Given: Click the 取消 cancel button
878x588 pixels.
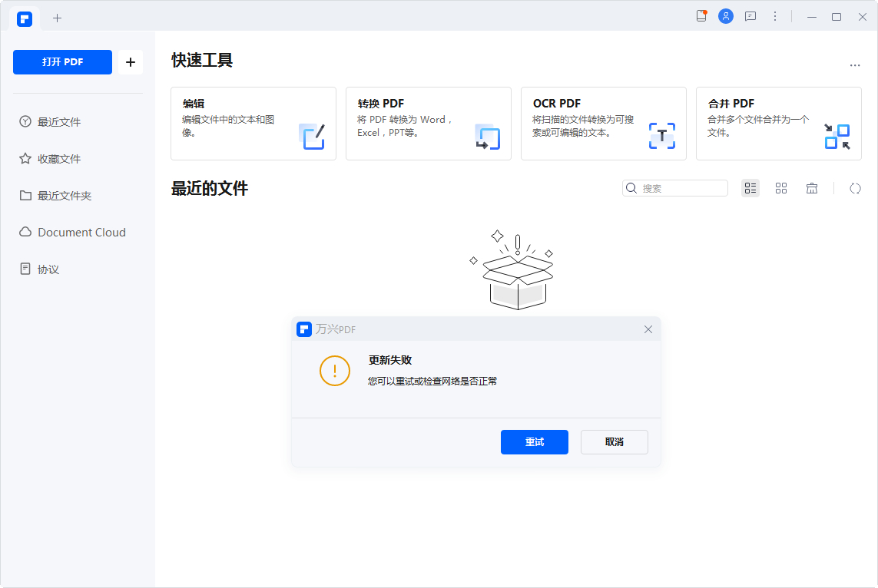Looking at the screenshot, I should [x=614, y=442].
